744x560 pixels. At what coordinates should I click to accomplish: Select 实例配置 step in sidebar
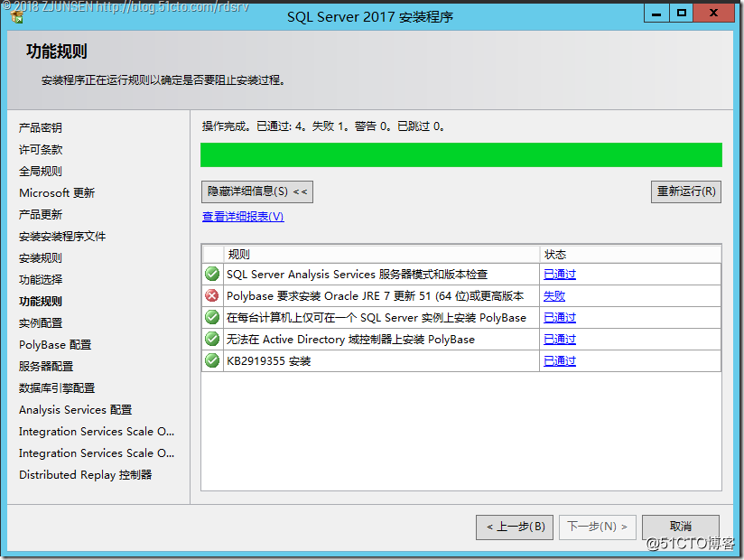[41, 323]
